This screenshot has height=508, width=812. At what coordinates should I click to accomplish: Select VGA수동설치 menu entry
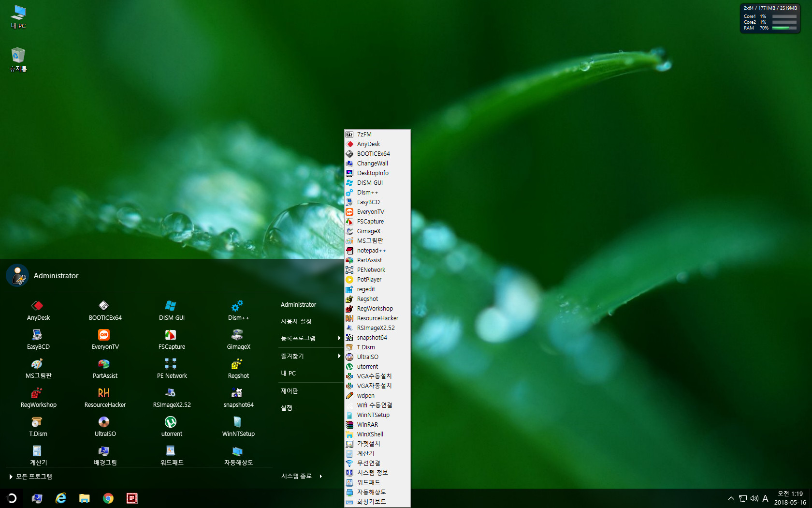pyautogui.click(x=377, y=376)
